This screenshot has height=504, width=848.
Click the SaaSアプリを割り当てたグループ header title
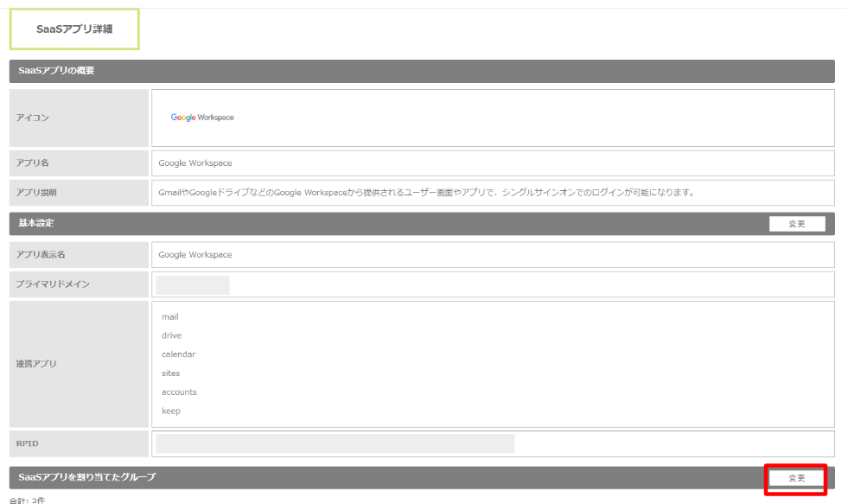87,477
